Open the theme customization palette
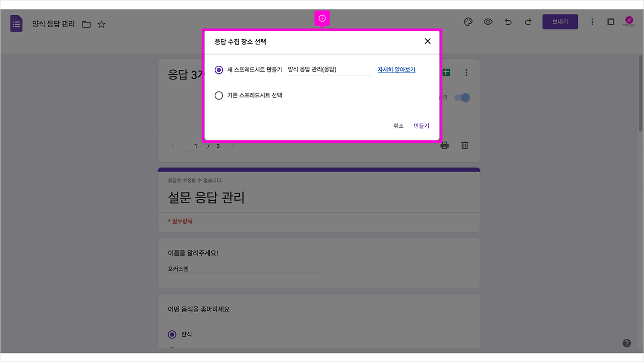 (468, 22)
